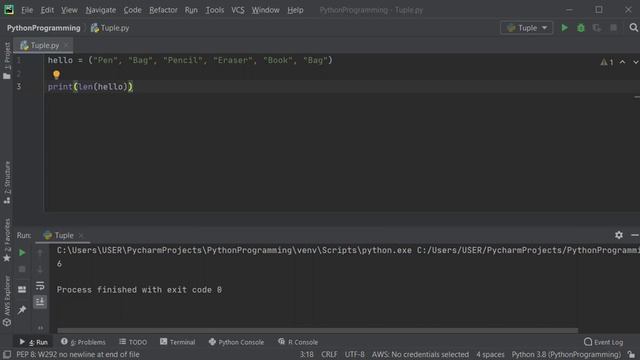Open the Terminal tool window tab
This screenshot has height=360, width=640.
(178, 342)
